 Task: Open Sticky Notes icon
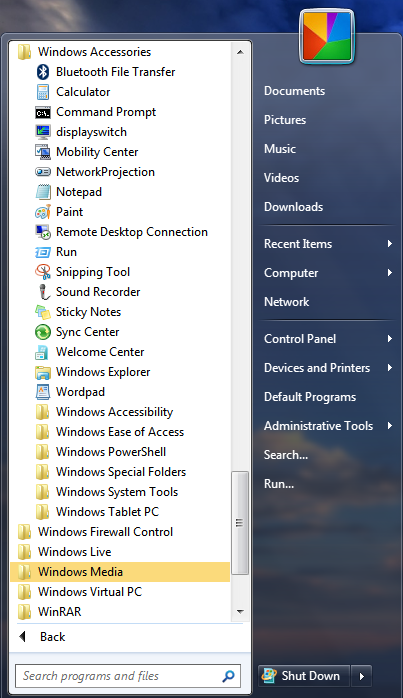(43, 312)
